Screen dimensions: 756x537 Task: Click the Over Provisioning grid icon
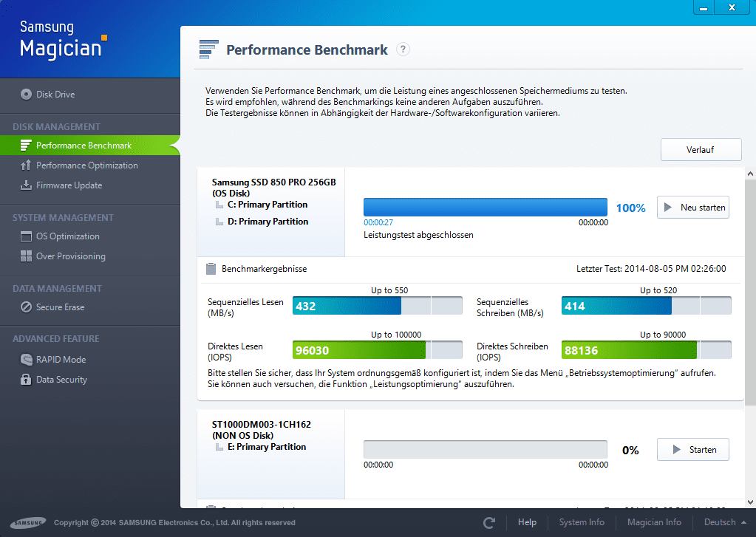click(x=26, y=256)
